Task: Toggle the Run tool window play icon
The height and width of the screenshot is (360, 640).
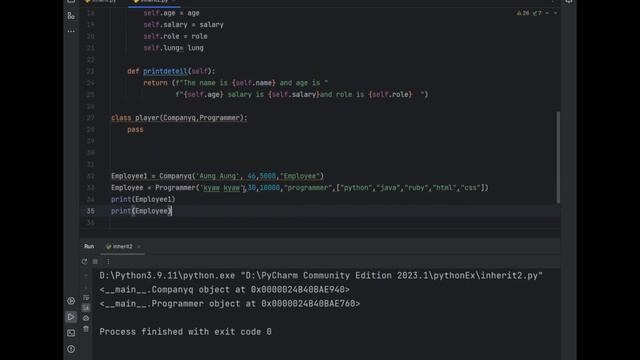Action: (71, 317)
